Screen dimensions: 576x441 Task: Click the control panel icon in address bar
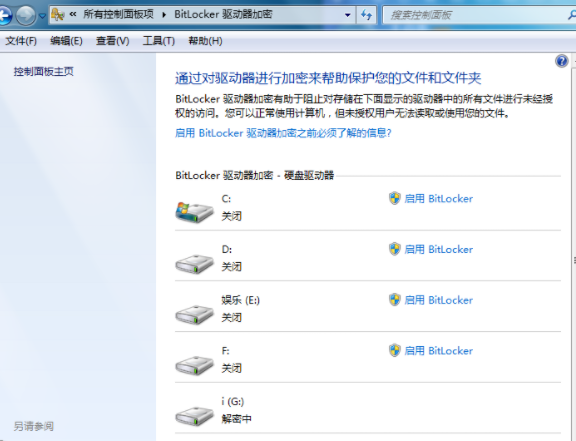pos(58,15)
